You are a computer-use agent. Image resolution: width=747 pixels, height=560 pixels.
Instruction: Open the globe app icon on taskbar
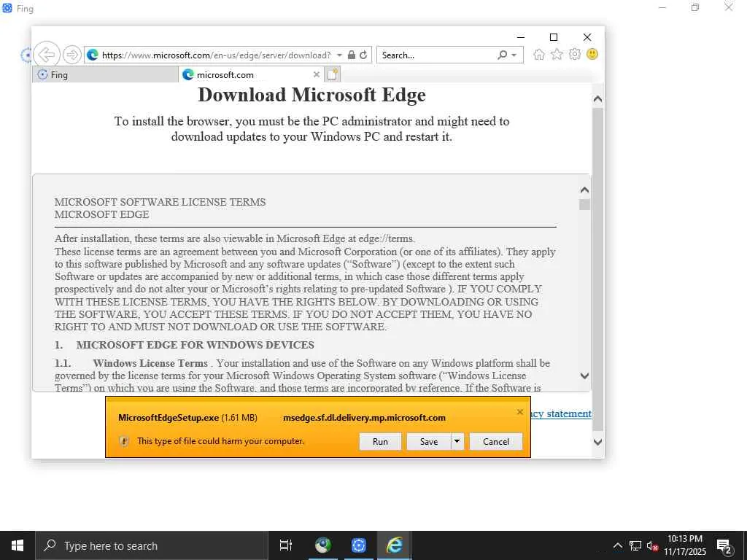tap(323, 545)
